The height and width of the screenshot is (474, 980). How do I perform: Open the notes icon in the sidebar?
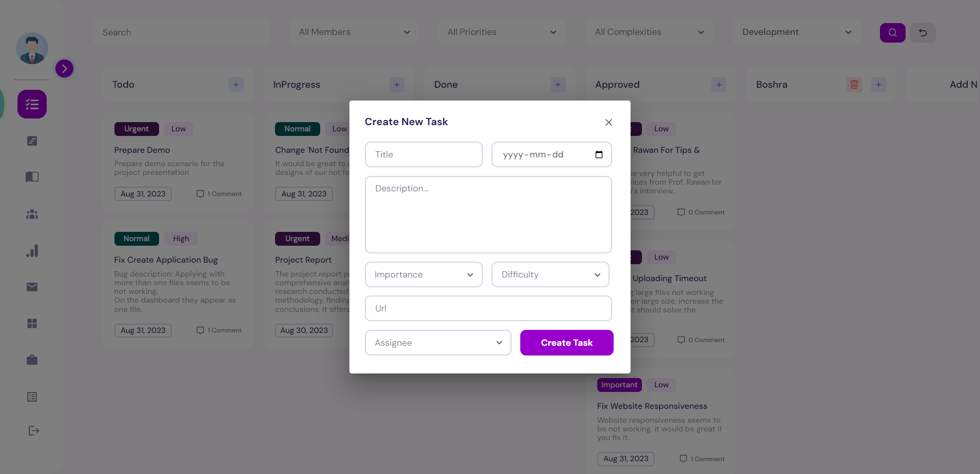[32, 141]
